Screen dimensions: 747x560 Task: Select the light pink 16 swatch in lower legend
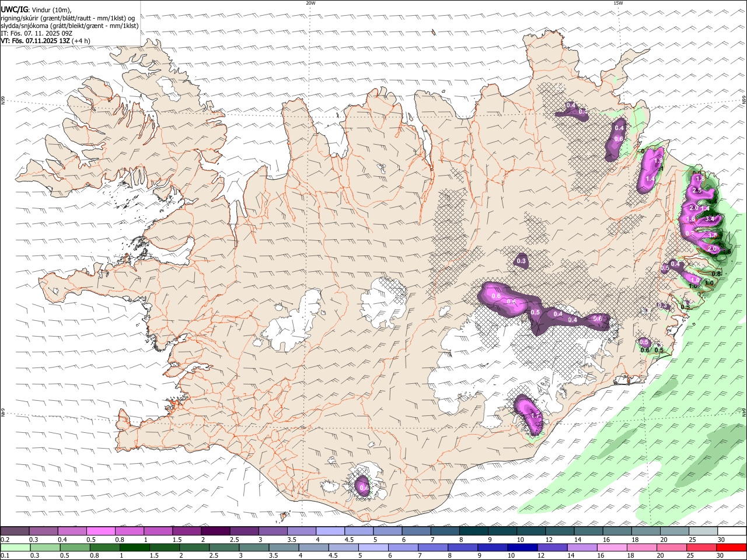tap(612, 547)
